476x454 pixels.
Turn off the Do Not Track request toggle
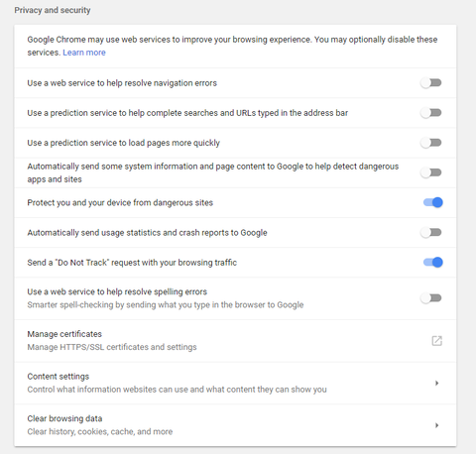click(x=433, y=263)
